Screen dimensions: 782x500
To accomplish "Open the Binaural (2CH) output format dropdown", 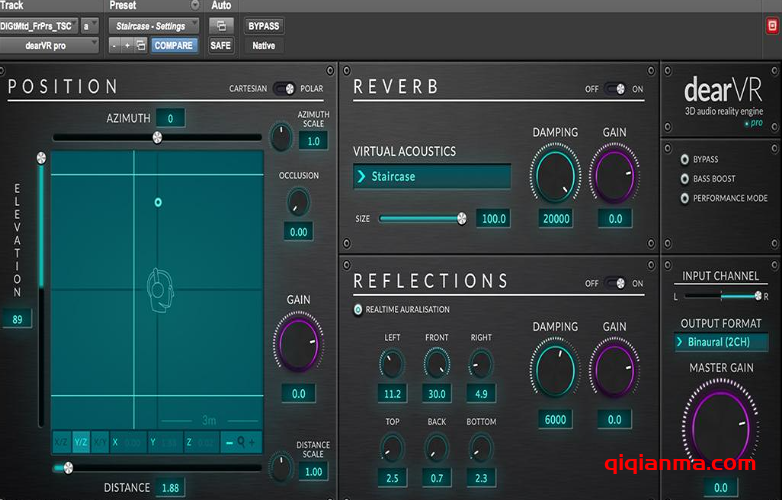I will [x=721, y=342].
